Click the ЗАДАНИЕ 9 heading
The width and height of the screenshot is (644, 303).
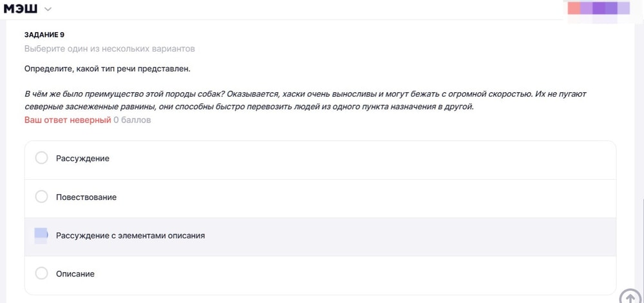point(44,35)
